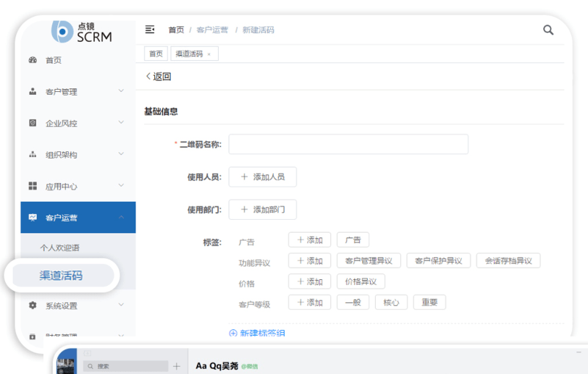This screenshot has height=374, width=588.
Task: Toggle the 客户保护异议 tag chip
Action: click(438, 261)
